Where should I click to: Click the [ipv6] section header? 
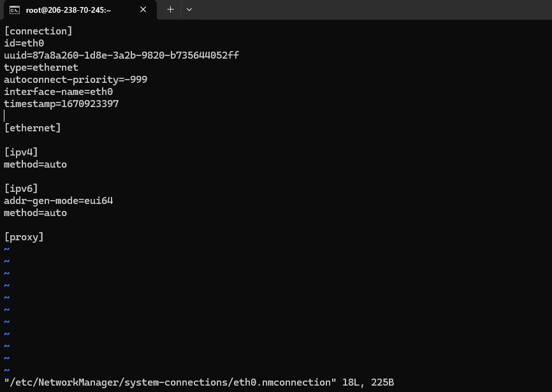[21, 189]
